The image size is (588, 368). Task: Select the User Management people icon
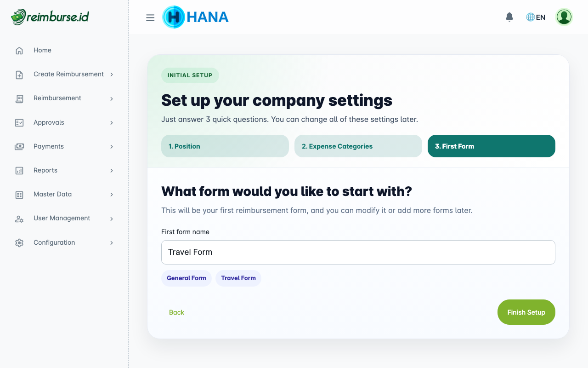point(19,218)
